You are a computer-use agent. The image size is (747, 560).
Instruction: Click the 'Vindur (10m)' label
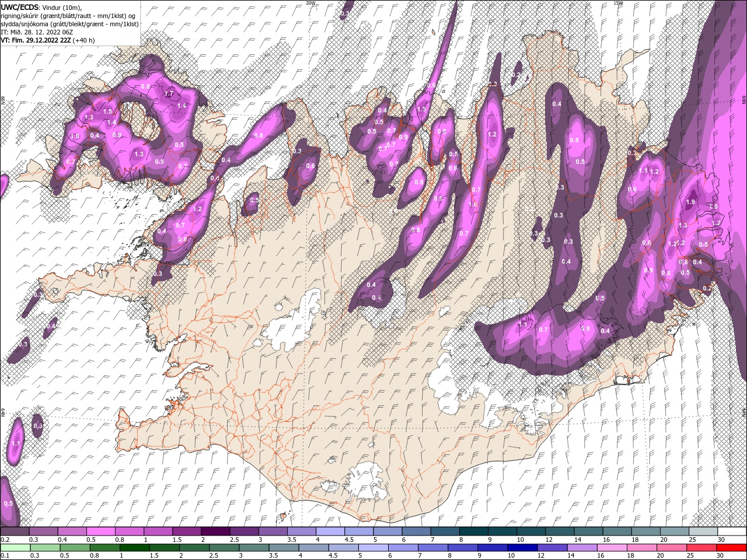point(62,6)
